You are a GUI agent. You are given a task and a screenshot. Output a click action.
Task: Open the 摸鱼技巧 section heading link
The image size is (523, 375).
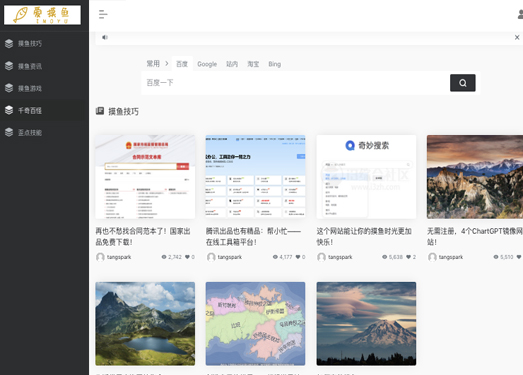point(123,111)
